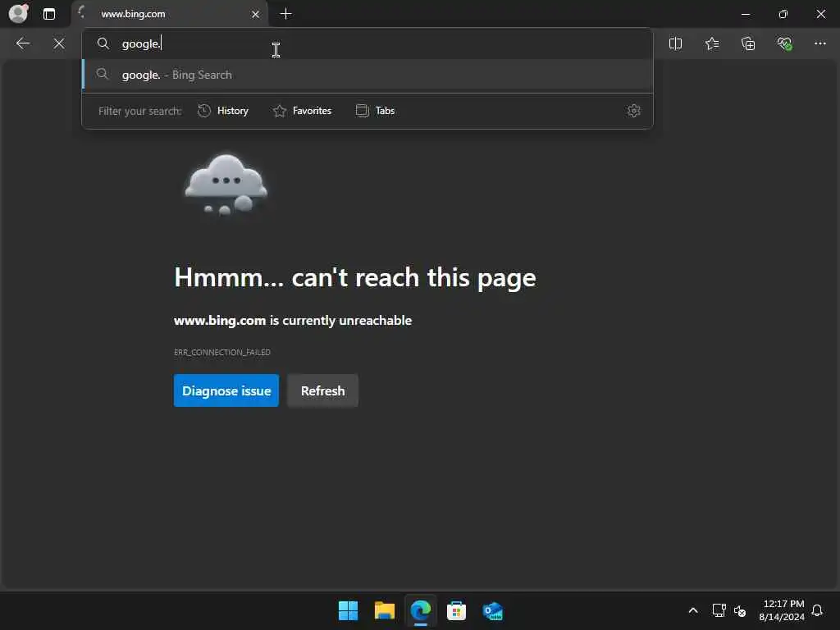
Task: Filter search by History
Action: (x=223, y=111)
